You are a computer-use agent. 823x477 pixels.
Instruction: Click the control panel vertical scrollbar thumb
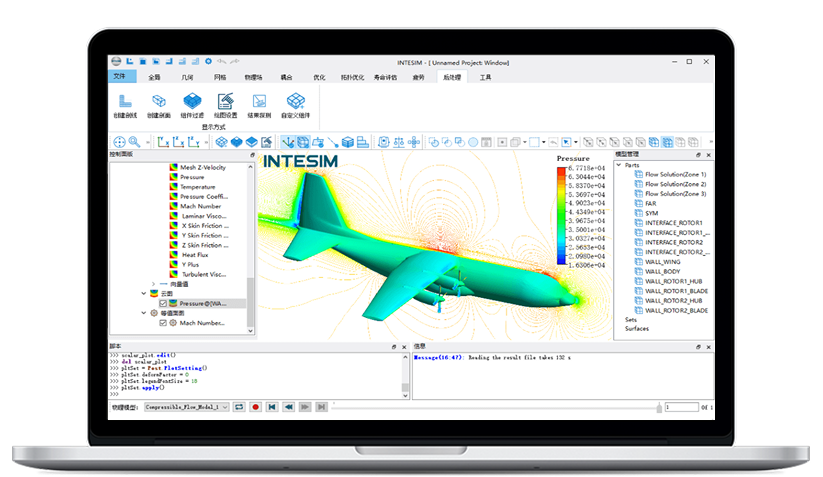(250, 301)
